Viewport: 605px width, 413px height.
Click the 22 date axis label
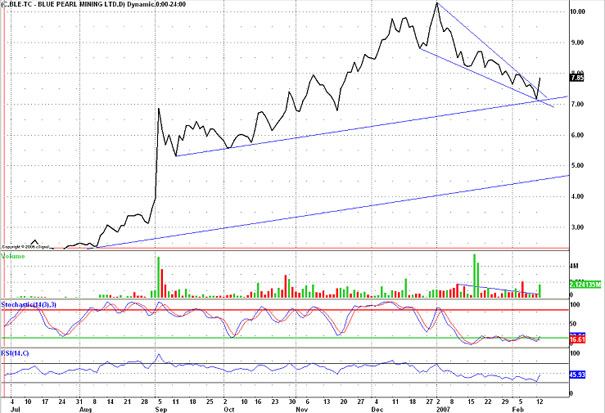(x=488, y=402)
